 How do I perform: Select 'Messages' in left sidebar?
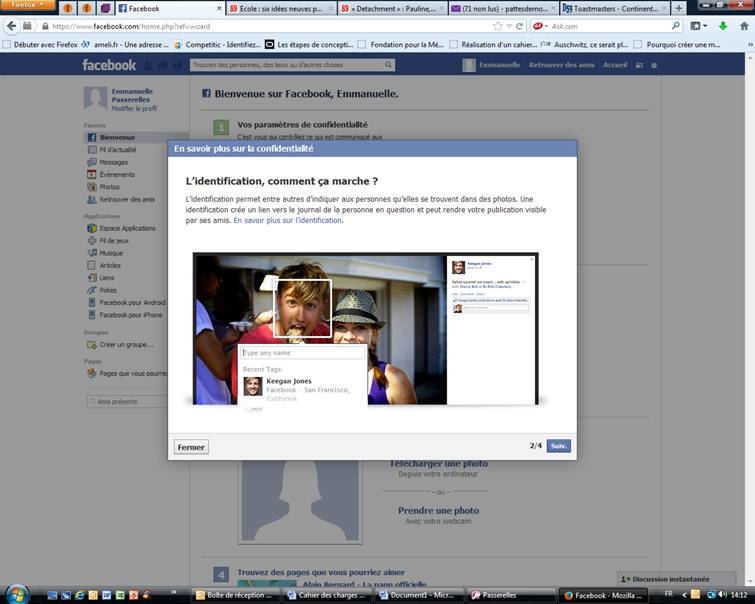[x=114, y=162]
